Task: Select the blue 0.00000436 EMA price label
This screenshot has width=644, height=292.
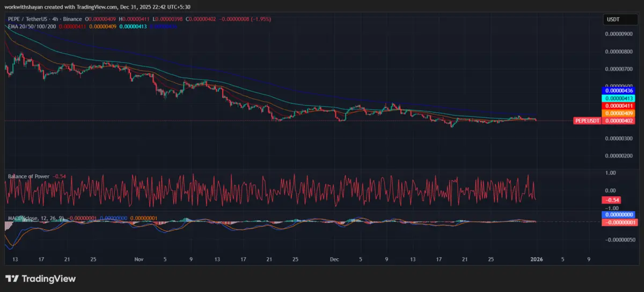Action: coord(619,91)
